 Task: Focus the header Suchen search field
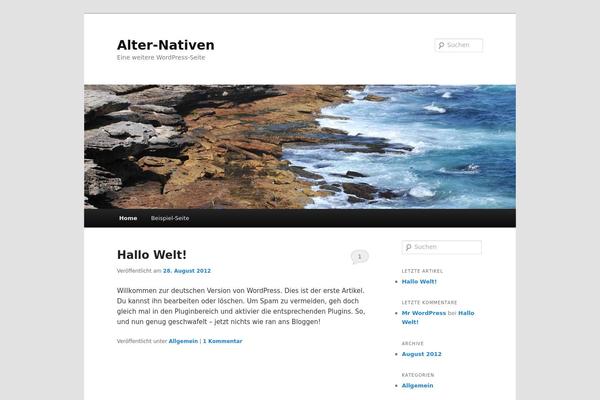point(458,45)
